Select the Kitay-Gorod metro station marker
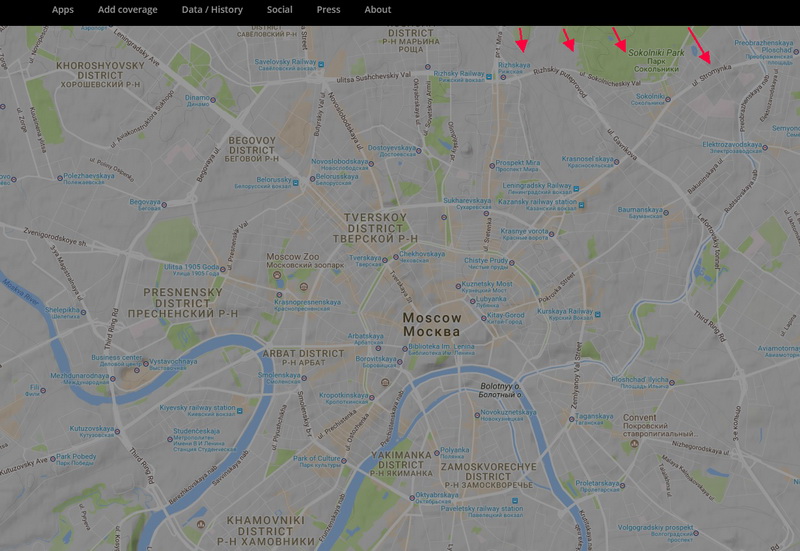800x551 pixels. click(484, 318)
